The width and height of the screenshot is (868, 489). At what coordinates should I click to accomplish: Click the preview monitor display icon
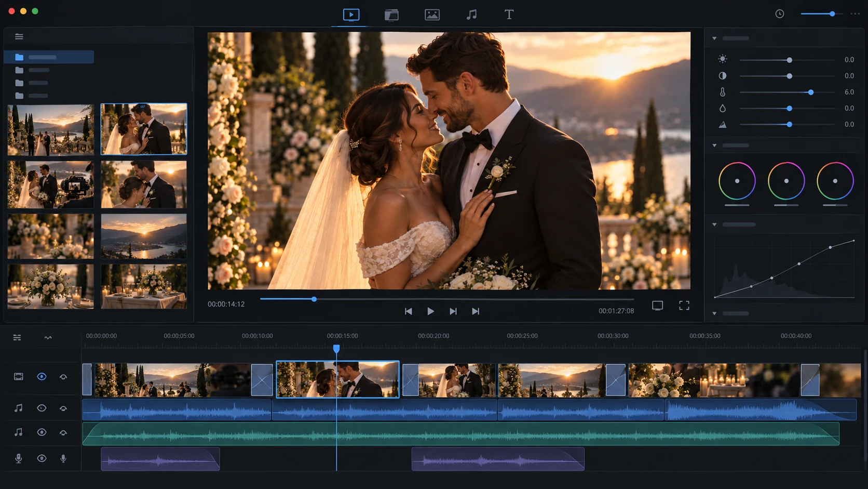click(657, 306)
